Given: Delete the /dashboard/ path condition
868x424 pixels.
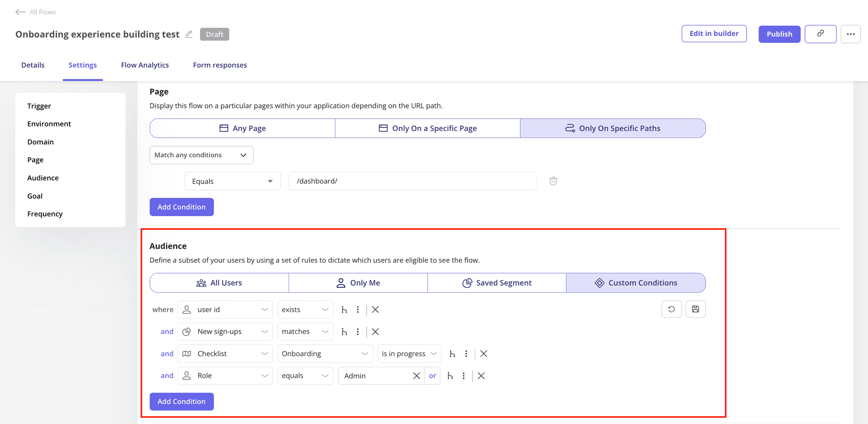Looking at the screenshot, I should [x=553, y=181].
